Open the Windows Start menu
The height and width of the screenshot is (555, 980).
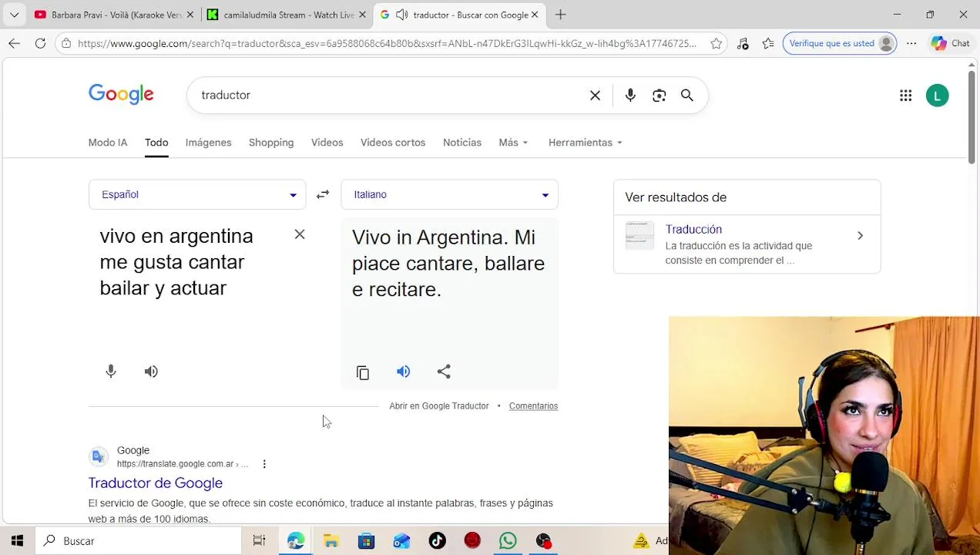coord(17,541)
